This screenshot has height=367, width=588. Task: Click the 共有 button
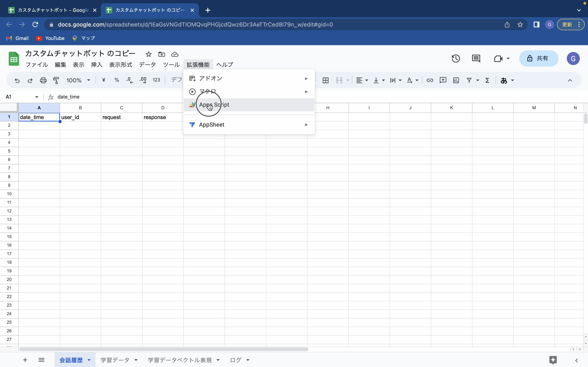pos(539,59)
